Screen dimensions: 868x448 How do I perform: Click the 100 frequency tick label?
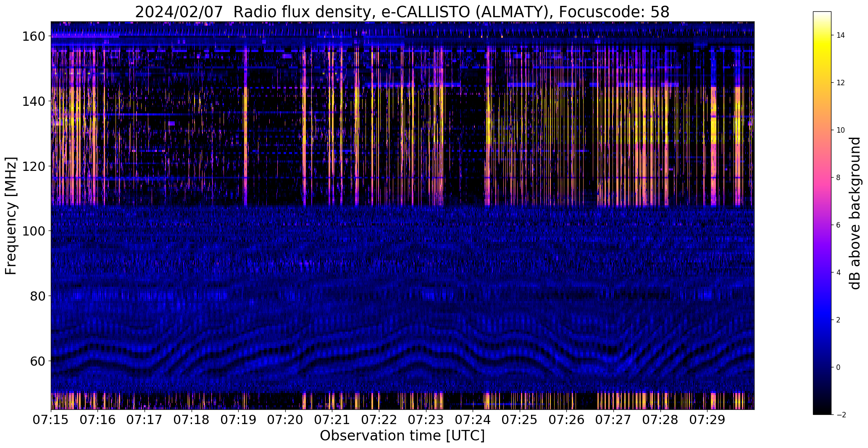tap(34, 231)
